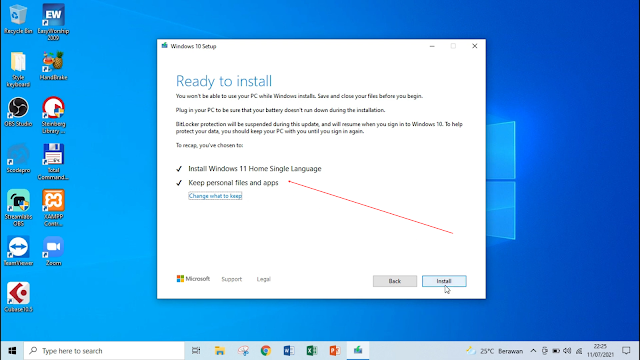This screenshot has width=640, height=360.
Task: Click the Install button in Setup
Action: point(444,281)
